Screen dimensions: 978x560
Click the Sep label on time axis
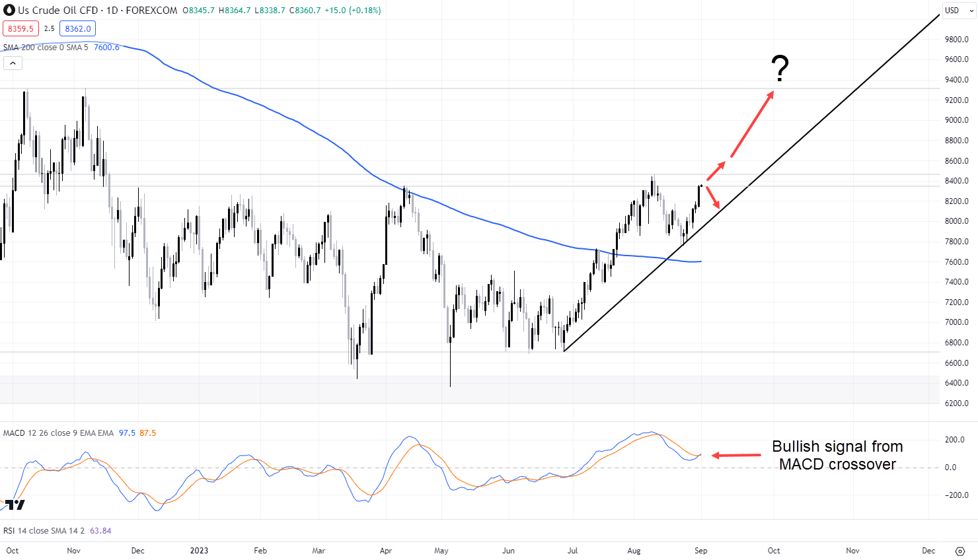coord(701,551)
